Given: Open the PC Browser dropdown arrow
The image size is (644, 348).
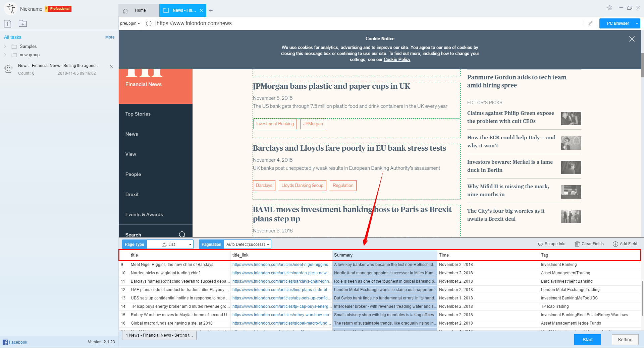Looking at the screenshot, I should coord(637,23).
